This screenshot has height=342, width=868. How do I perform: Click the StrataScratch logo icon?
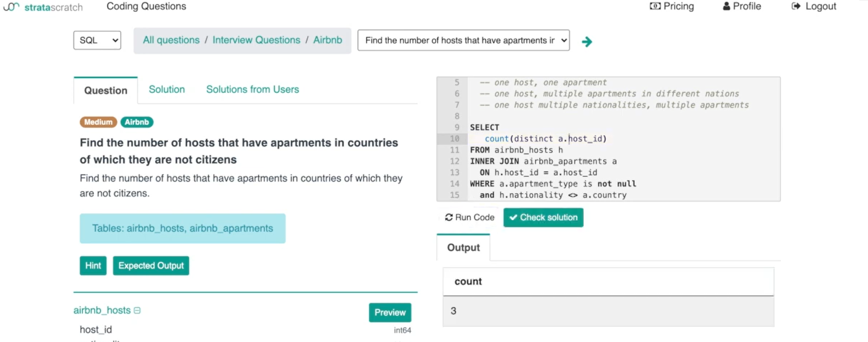pos(11,7)
